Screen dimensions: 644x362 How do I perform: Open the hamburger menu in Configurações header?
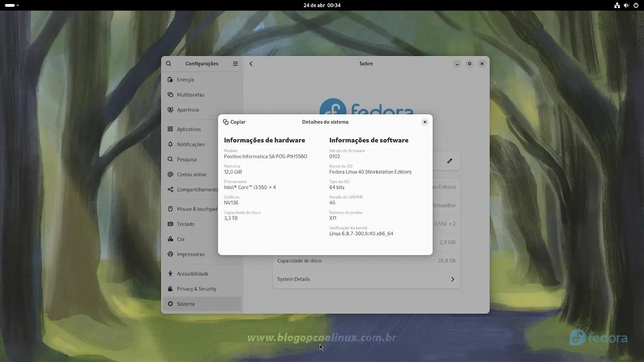click(x=235, y=64)
